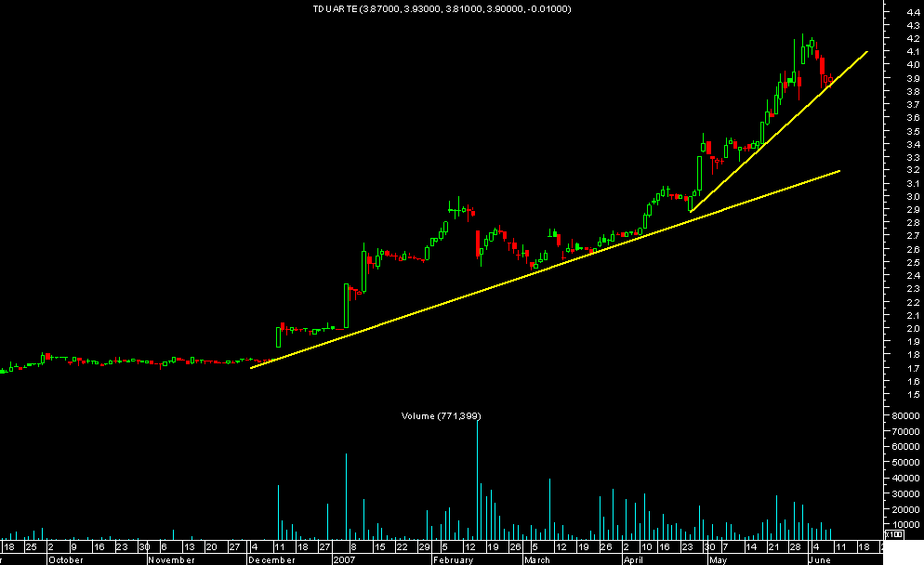Click the 10000 volume axis label

(905, 525)
